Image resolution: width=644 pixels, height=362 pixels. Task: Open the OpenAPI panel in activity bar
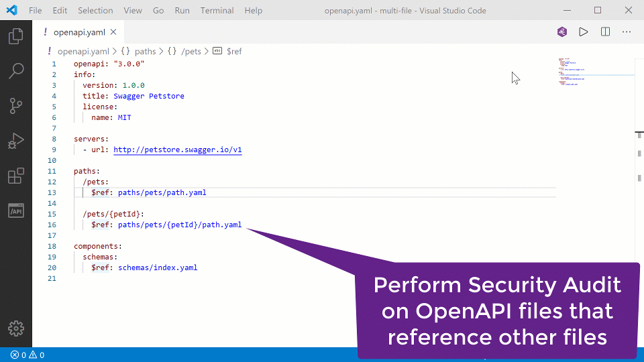(x=15, y=210)
